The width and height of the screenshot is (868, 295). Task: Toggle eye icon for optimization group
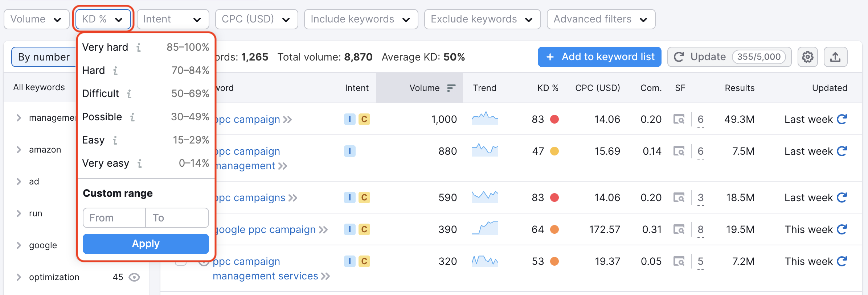pyautogui.click(x=134, y=277)
